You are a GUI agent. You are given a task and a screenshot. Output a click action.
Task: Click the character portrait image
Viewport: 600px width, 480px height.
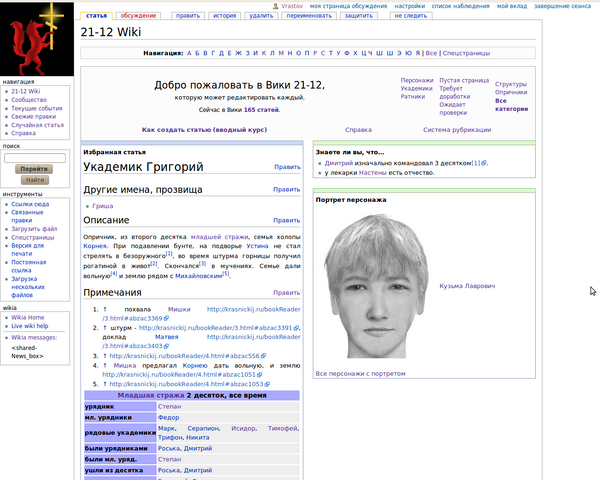[376, 286]
